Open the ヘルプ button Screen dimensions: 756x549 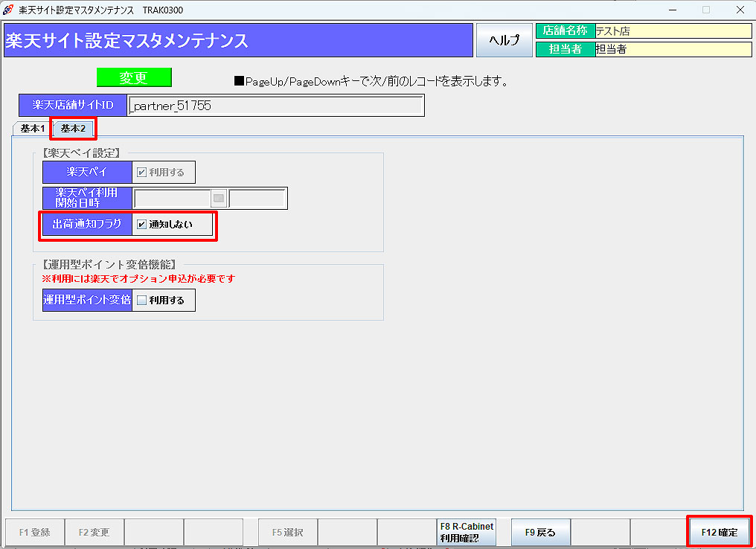pyautogui.click(x=504, y=40)
